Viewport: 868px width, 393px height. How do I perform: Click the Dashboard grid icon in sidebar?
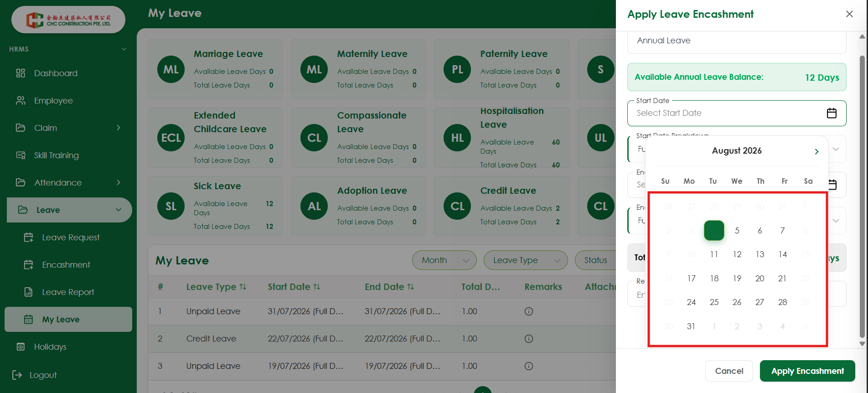pyautogui.click(x=21, y=73)
